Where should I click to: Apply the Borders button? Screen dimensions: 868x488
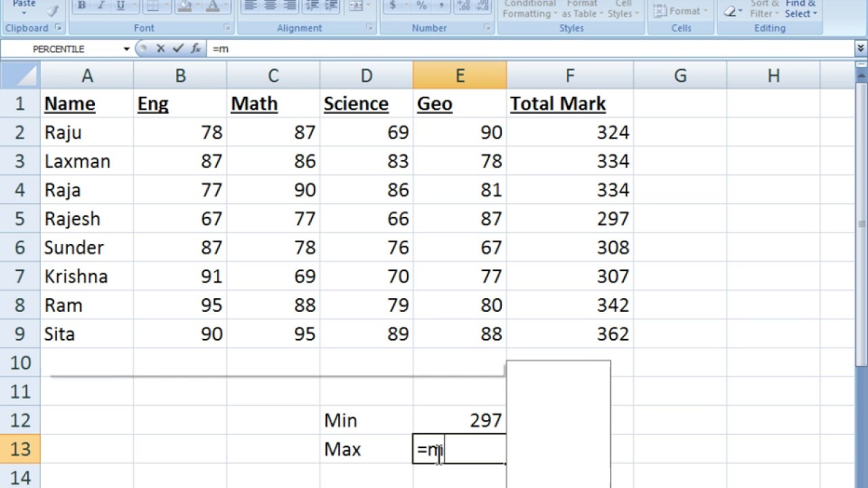153,6
